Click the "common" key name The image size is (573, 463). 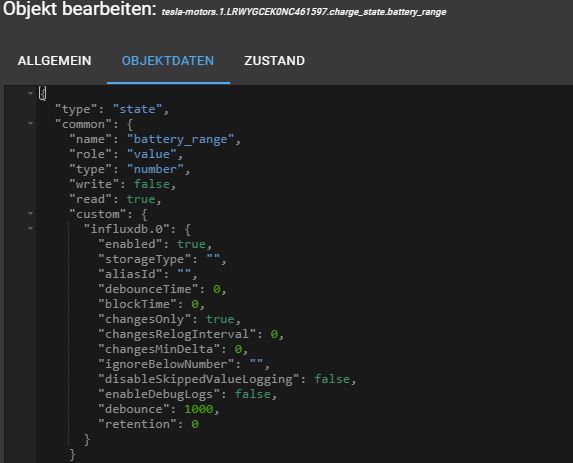click(x=83, y=124)
